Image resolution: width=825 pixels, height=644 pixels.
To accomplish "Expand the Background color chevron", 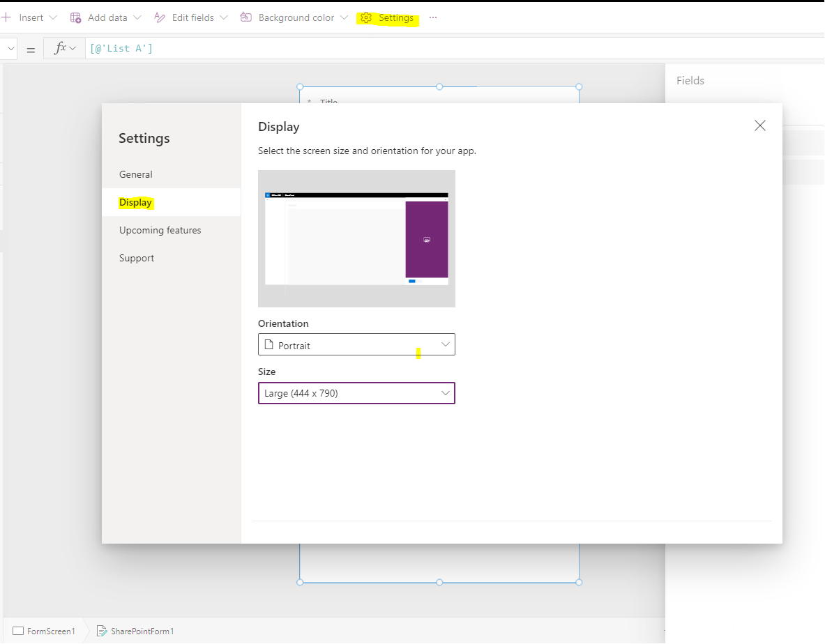I will pyautogui.click(x=344, y=18).
